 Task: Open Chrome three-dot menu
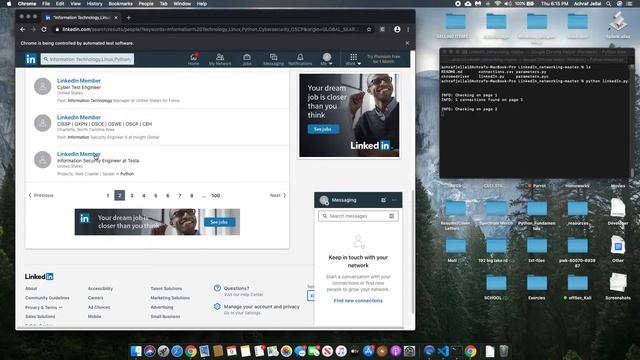(408, 29)
